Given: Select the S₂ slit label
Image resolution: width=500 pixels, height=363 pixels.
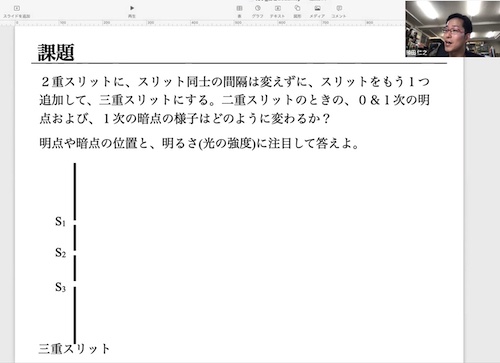Looking at the screenshot, I should 60,253.
